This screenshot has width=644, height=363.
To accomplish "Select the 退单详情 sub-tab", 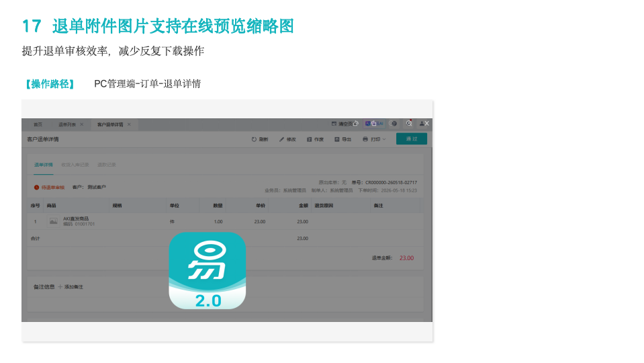I will click(x=43, y=165).
